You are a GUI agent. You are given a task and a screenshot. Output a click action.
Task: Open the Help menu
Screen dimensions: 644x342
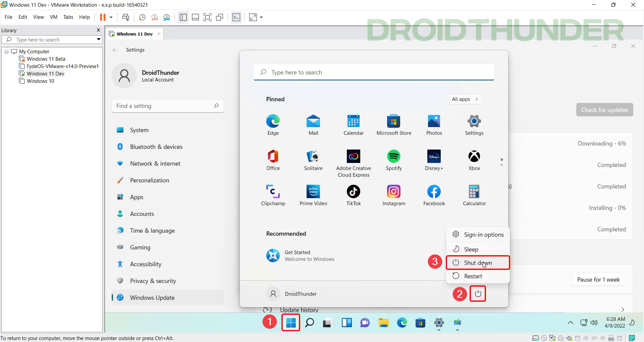[x=85, y=17]
